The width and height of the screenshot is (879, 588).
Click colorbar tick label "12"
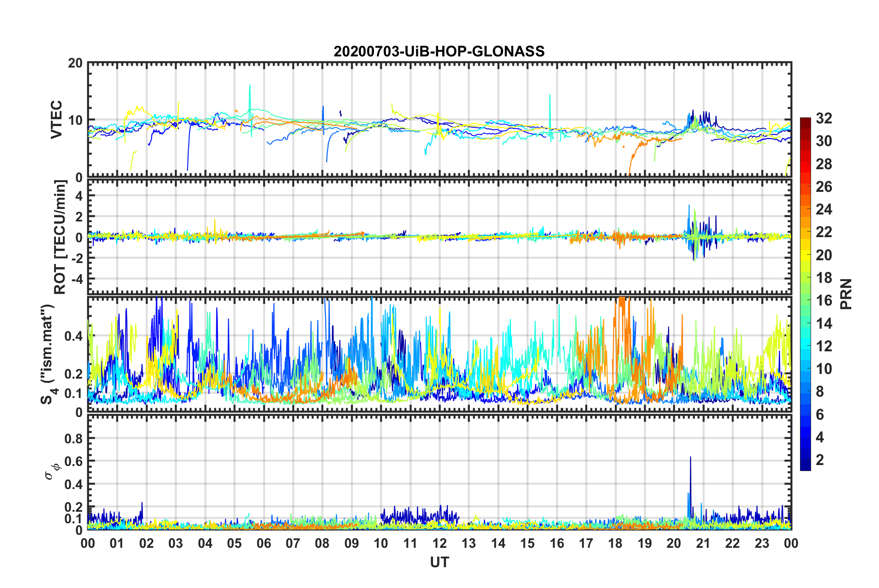point(824,346)
